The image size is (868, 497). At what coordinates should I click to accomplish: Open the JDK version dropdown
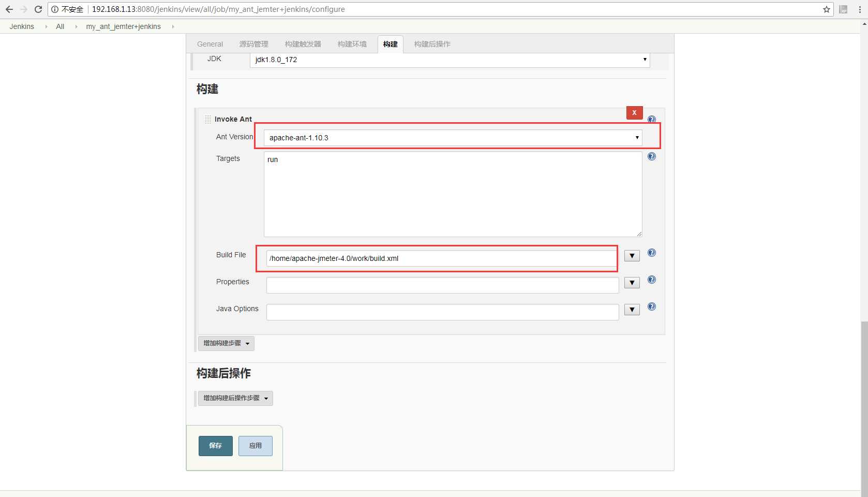click(450, 60)
